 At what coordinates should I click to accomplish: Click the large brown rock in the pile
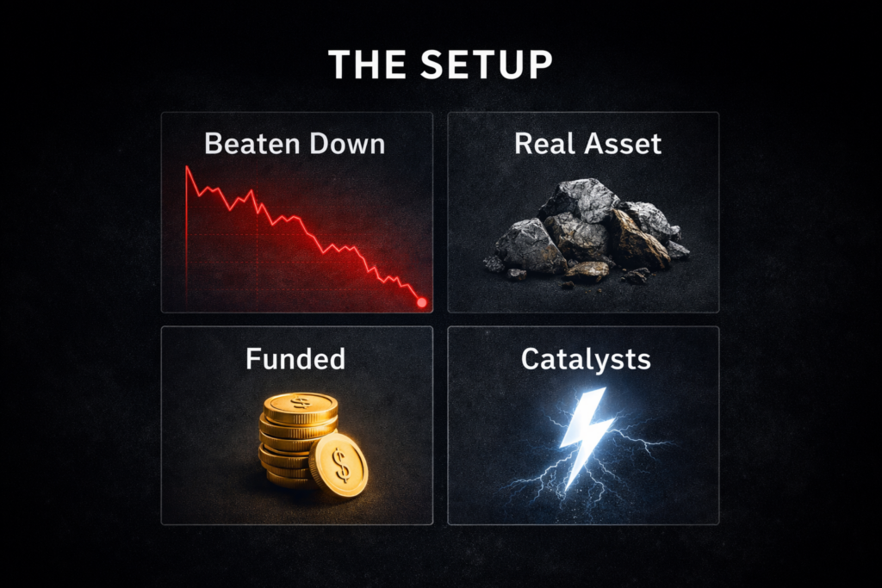point(637,240)
